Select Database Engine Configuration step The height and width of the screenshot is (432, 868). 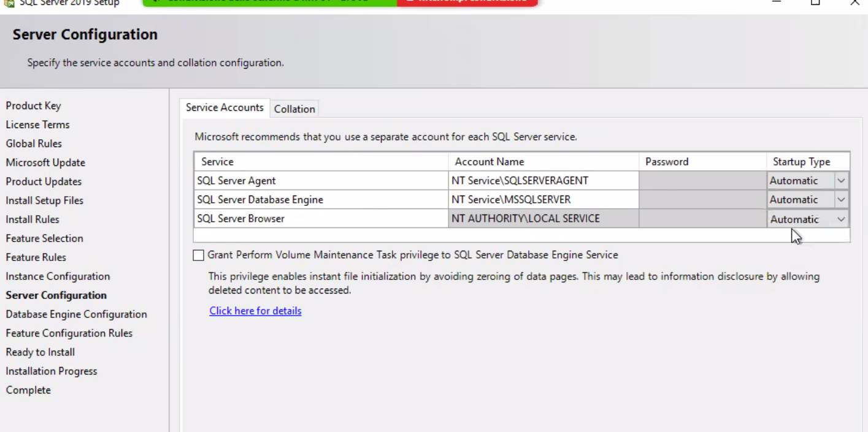tap(76, 314)
